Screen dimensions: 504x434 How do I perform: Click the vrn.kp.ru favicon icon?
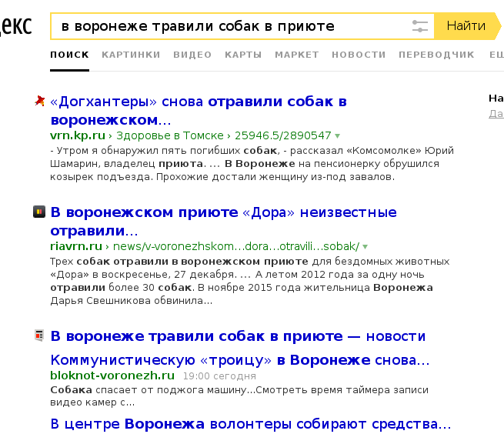[39, 102]
